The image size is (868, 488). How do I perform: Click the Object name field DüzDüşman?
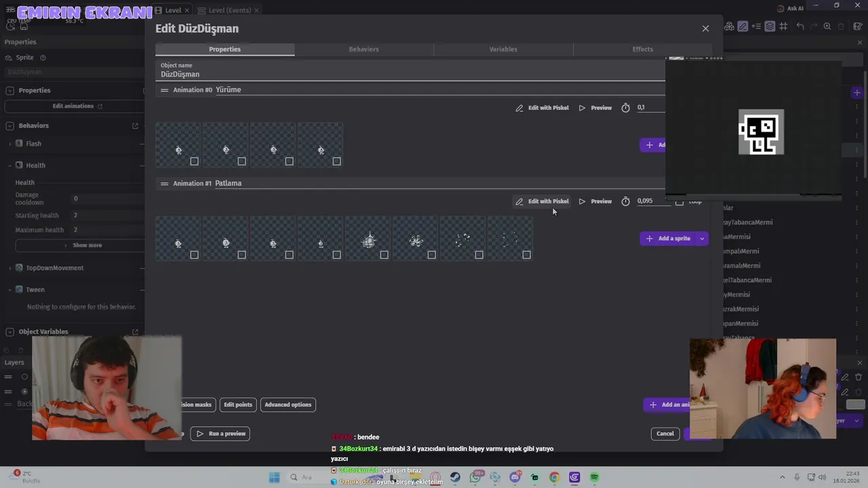pyautogui.click(x=410, y=75)
